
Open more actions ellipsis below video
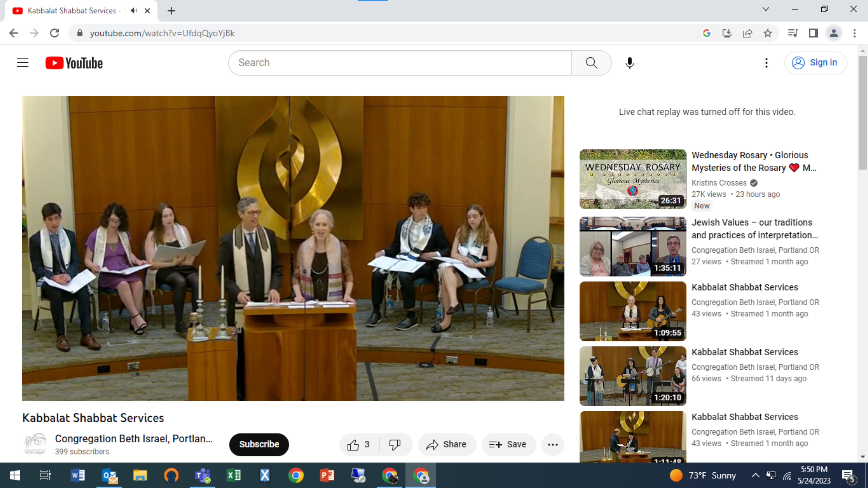[553, 445]
